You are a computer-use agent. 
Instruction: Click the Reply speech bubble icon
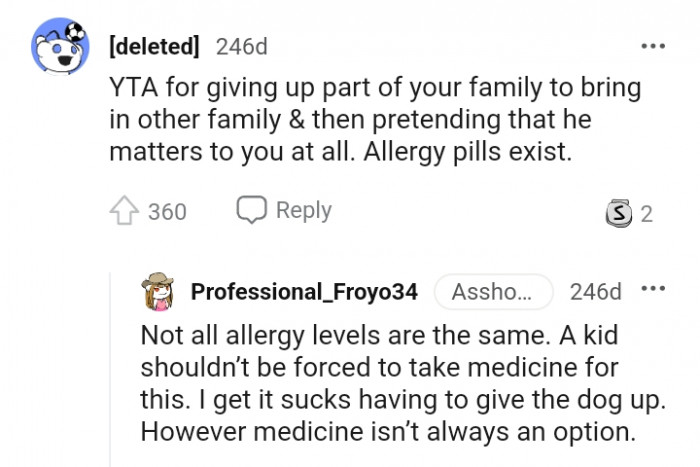pyautogui.click(x=250, y=210)
